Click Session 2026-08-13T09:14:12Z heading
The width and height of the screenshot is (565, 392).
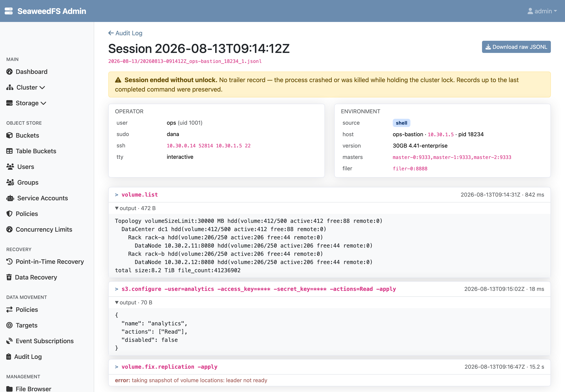tap(199, 49)
